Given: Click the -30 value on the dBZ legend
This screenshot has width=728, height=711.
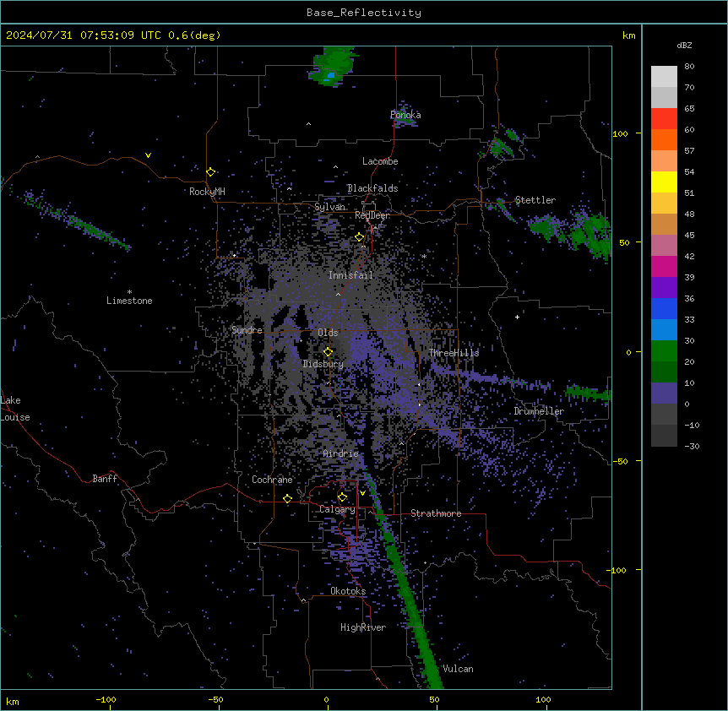Looking at the screenshot, I should point(692,447).
